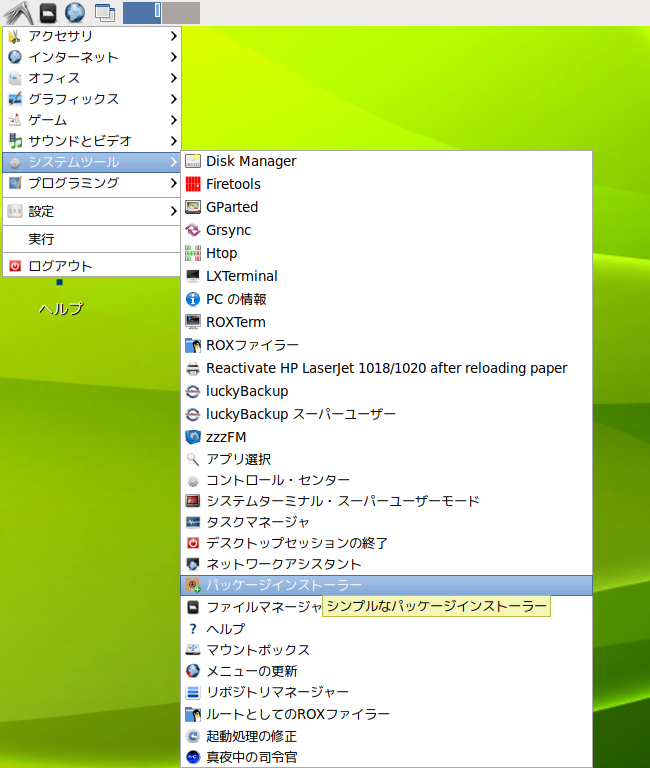Image resolution: width=650 pixels, height=768 pixels.
Task: Click the Grsync label text
Action: (x=228, y=230)
